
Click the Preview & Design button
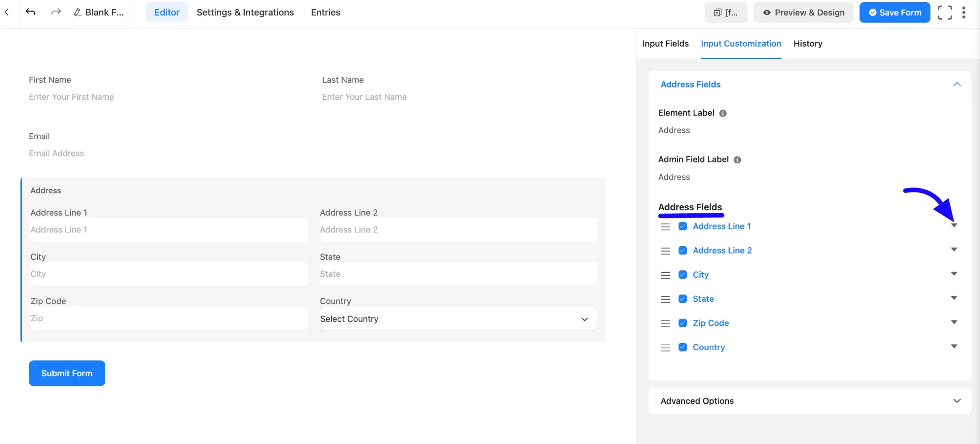point(804,13)
